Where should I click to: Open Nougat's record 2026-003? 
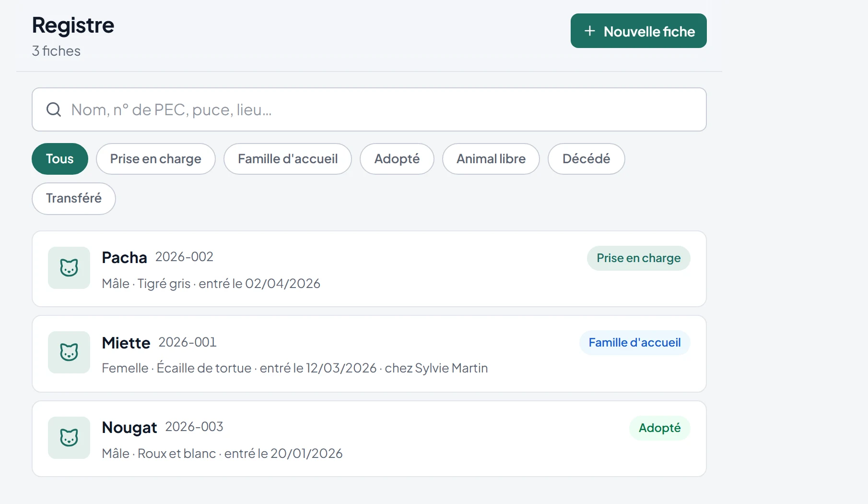coord(369,439)
